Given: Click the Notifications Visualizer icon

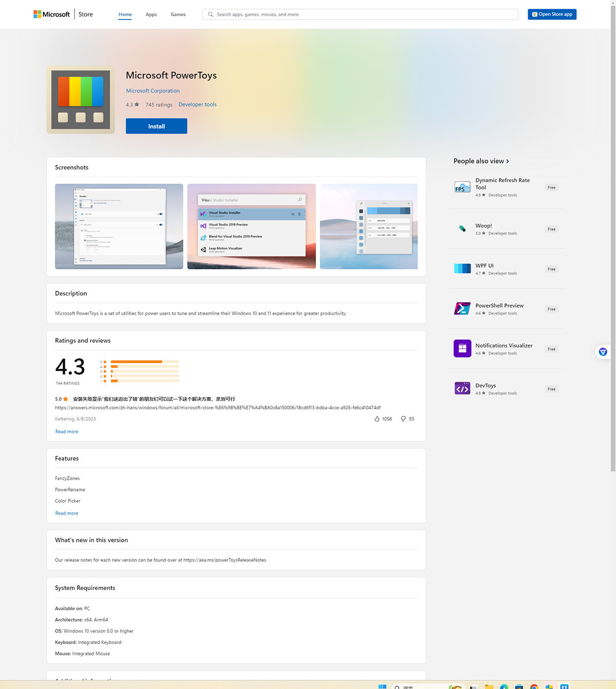Looking at the screenshot, I should click(463, 348).
